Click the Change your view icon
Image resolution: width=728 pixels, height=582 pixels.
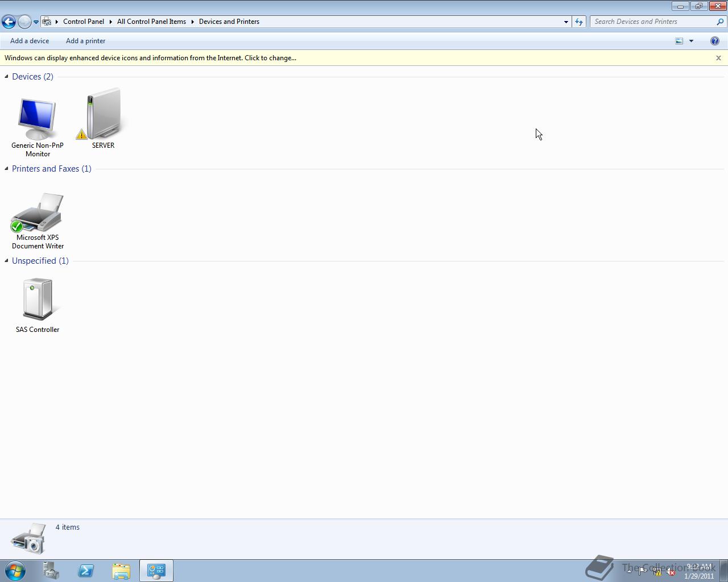click(679, 41)
